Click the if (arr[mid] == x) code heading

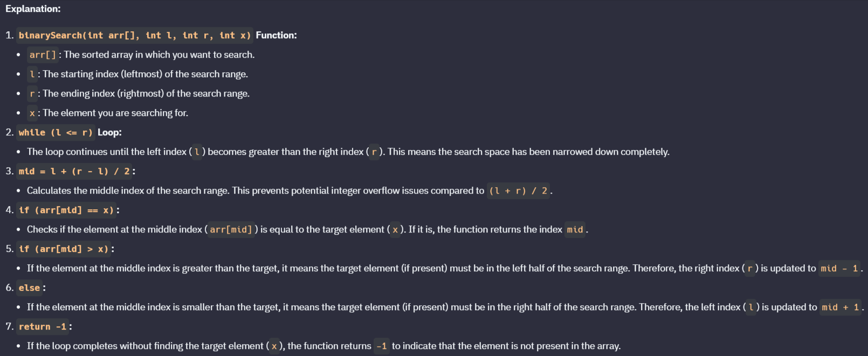66,210
